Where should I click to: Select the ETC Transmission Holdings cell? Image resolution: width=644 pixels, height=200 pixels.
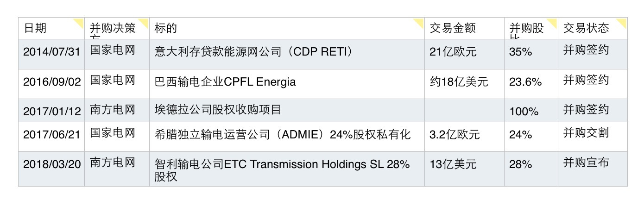(x=282, y=165)
